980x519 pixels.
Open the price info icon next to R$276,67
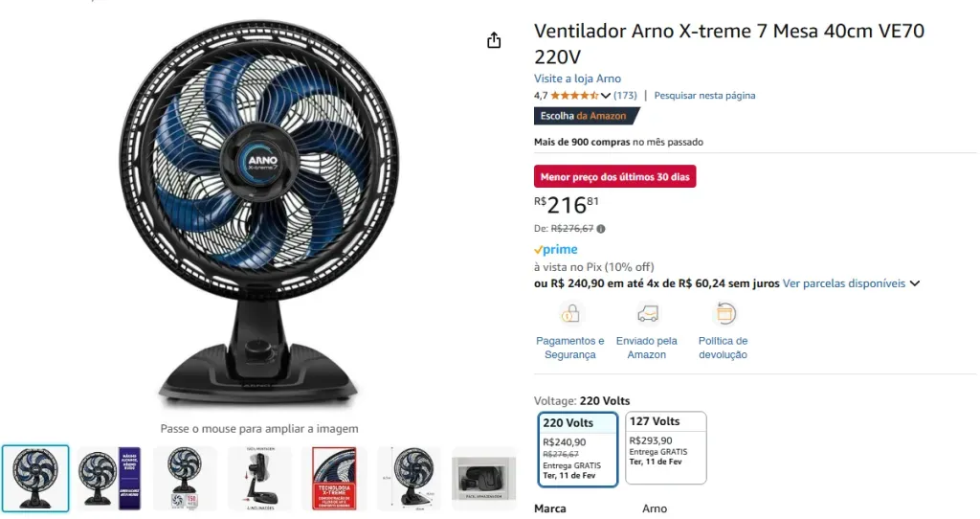(x=601, y=229)
